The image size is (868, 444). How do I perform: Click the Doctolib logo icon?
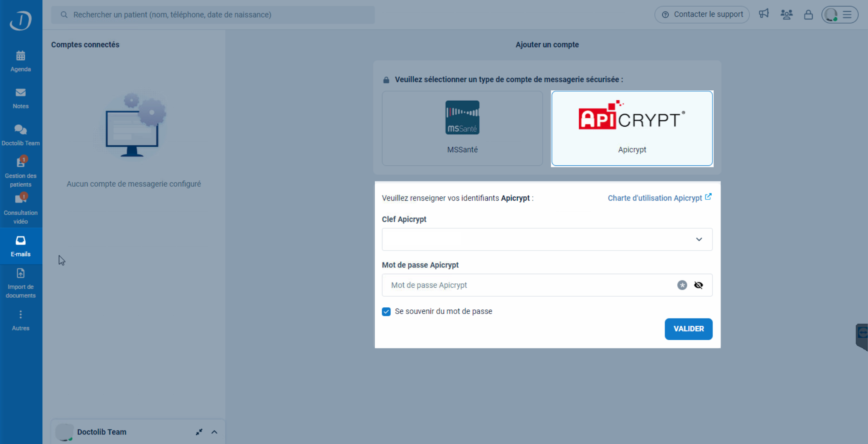click(21, 20)
